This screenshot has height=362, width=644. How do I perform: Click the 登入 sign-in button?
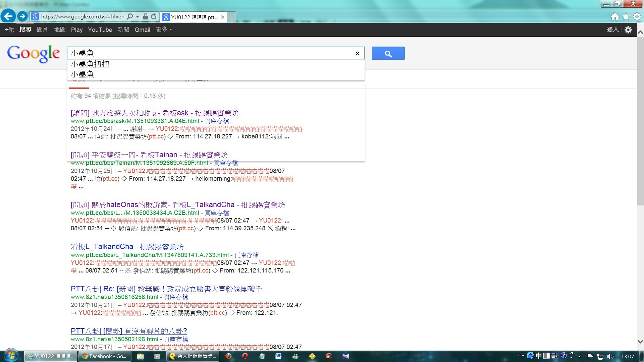[x=612, y=30]
